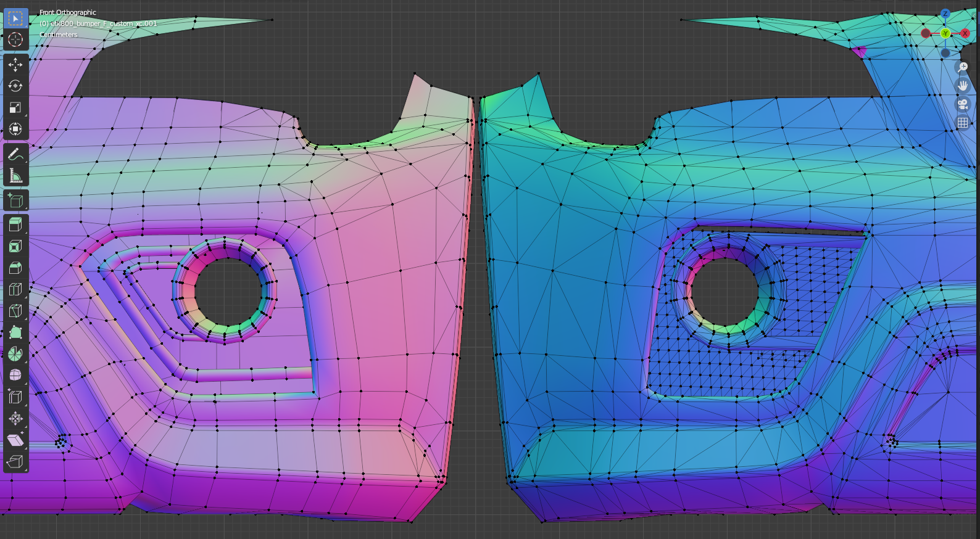This screenshot has width=980, height=539.
Task: Select the Shear tool
Action: click(15, 440)
